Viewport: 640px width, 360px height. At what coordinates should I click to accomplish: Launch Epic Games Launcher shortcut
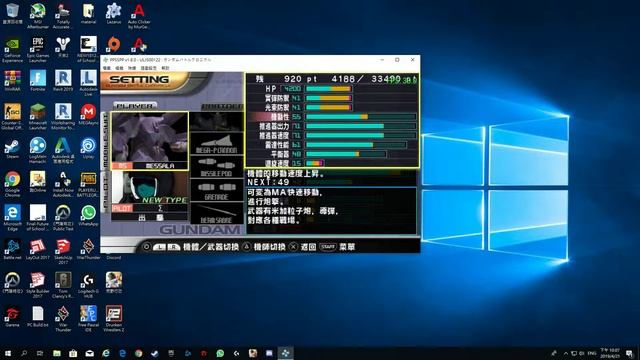pos(38,49)
